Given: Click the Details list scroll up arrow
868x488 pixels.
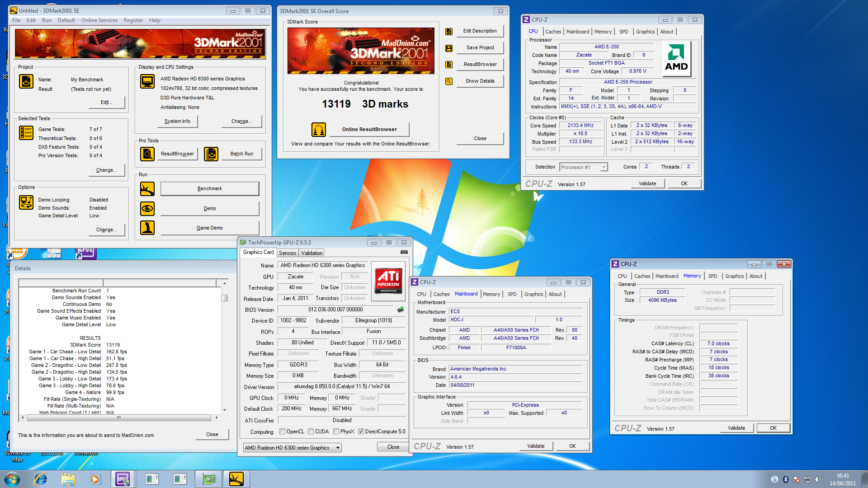Looking at the screenshot, I should 224,283.
